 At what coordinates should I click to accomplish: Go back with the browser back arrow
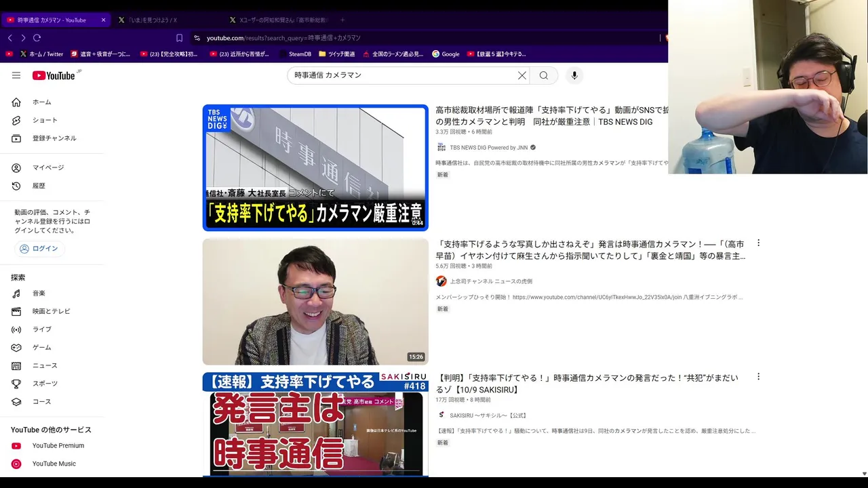point(9,38)
